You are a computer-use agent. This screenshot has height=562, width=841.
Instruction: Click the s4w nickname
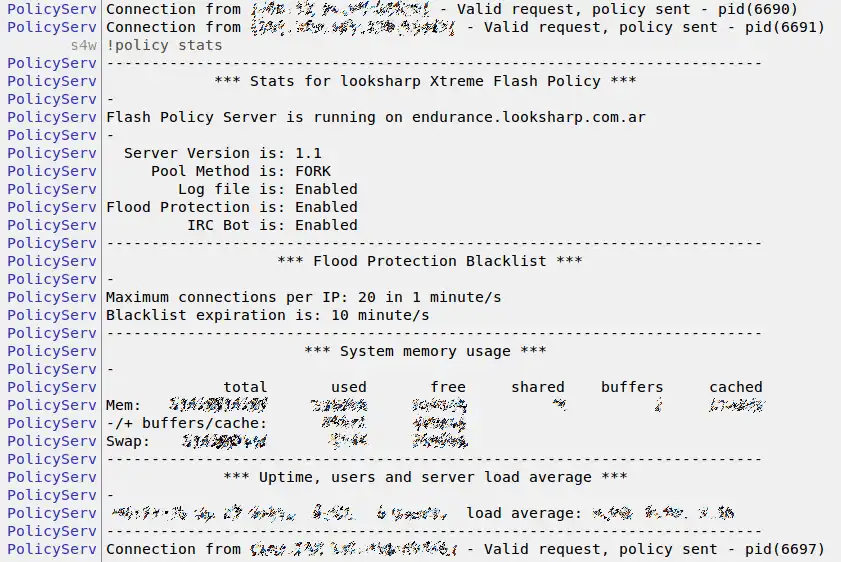(83, 45)
